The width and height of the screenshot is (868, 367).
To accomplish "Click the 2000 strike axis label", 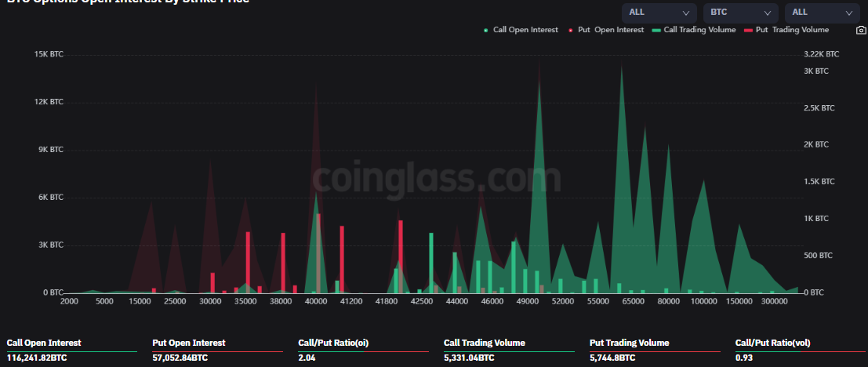I will click(x=69, y=302).
